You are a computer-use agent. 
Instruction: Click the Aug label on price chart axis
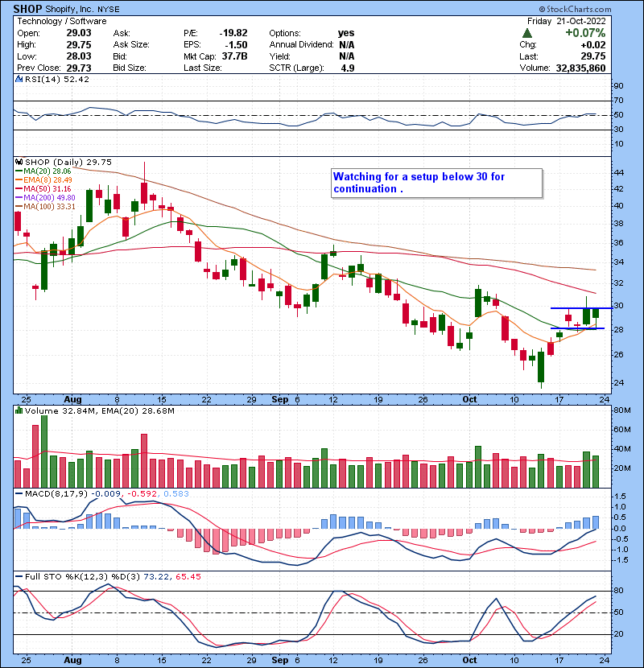tap(72, 399)
